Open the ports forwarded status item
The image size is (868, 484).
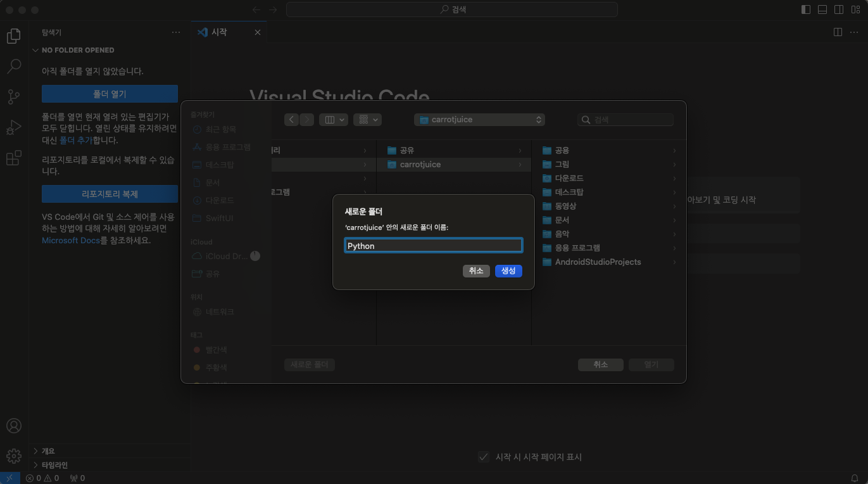pyautogui.click(x=77, y=478)
